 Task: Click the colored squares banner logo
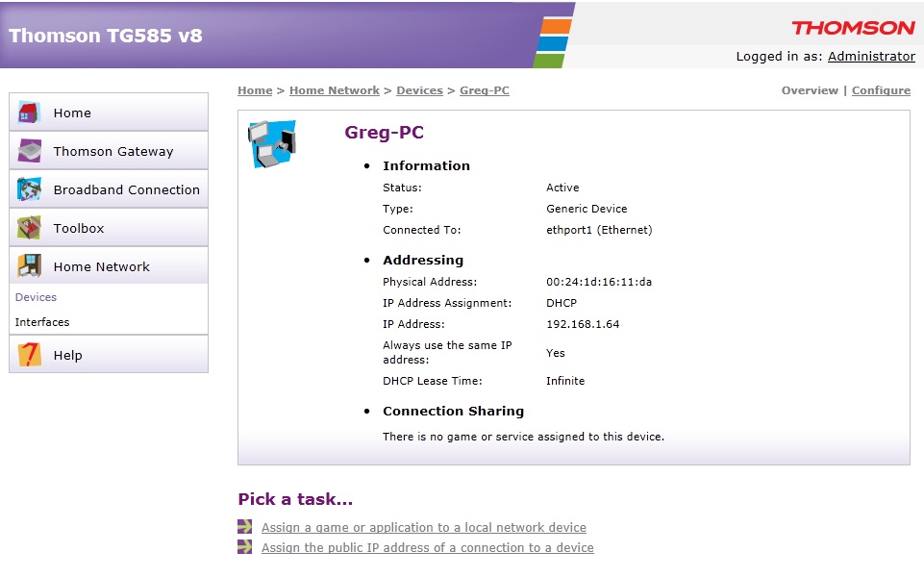coord(553,43)
